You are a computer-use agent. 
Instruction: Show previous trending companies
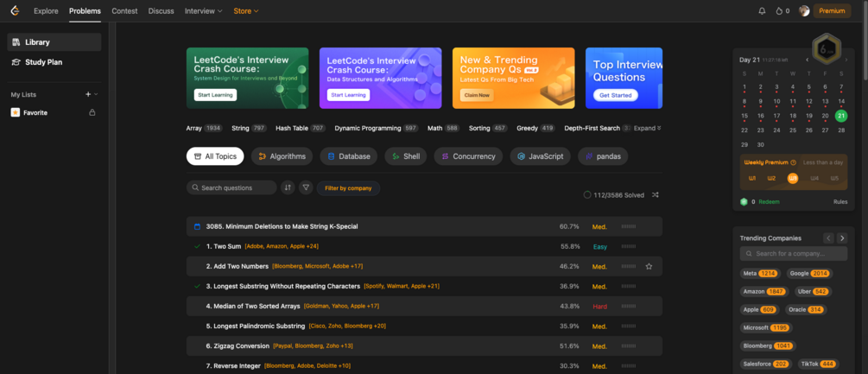tap(828, 238)
